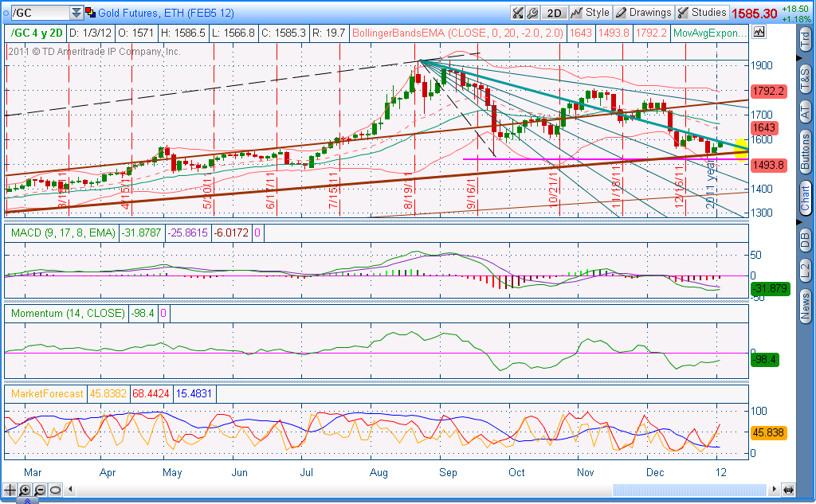The height and width of the screenshot is (504, 816).
Task: Open the symbol dropdown arrow next to /GC
Action: [x=76, y=13]
